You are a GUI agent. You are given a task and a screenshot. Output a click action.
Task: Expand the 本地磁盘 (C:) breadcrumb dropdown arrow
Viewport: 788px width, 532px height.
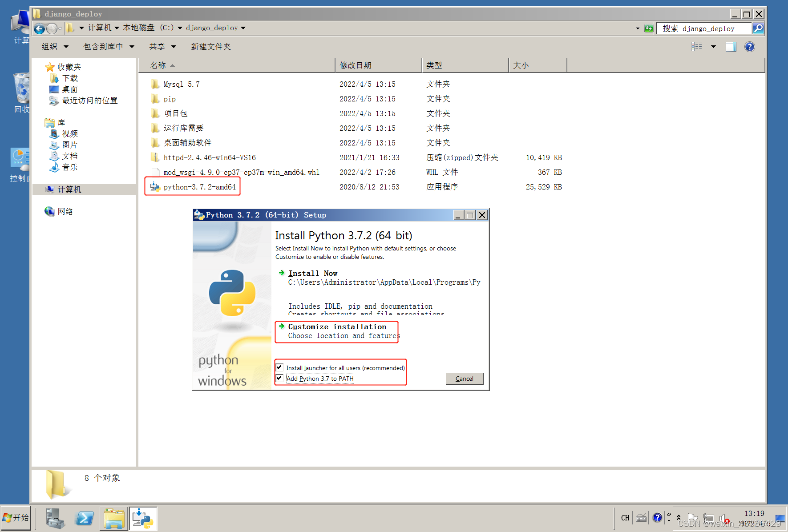coord(180,28)
